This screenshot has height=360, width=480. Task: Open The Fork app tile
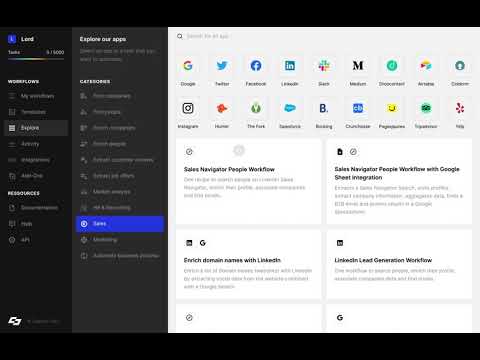(256, 113)
